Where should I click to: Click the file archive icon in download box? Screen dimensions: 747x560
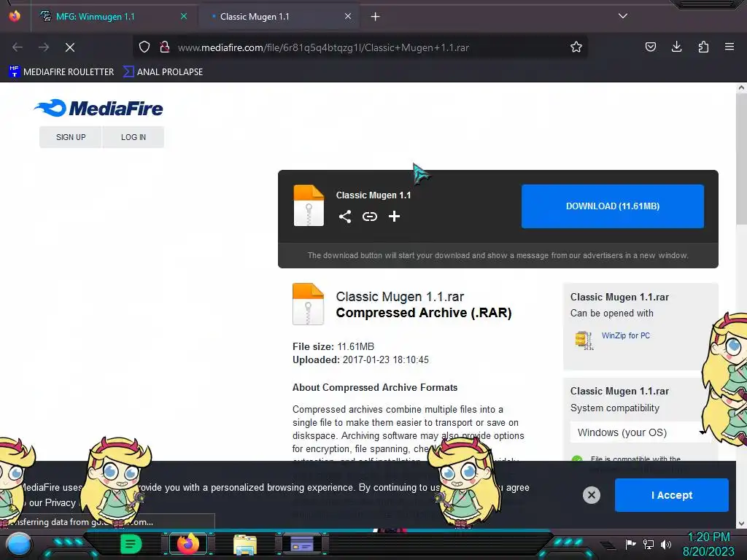(x=309, y=205)
